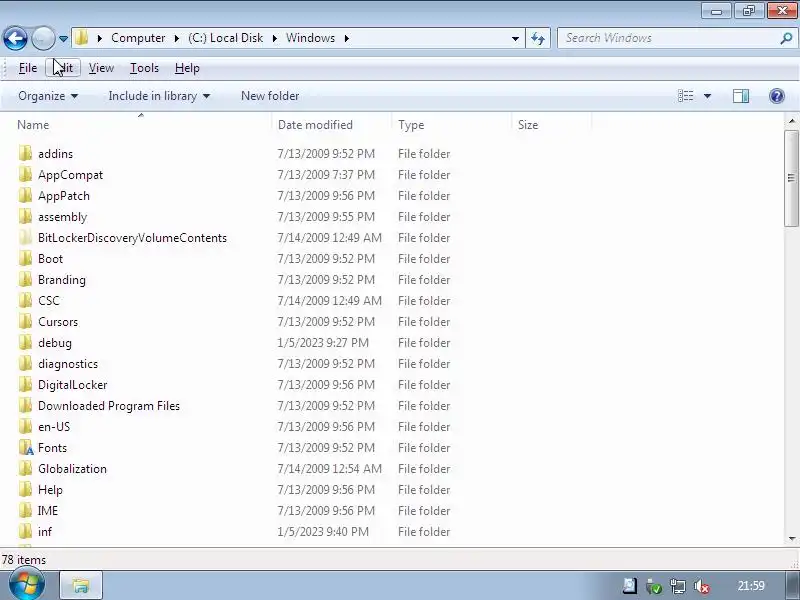This screenshot has width=800, height=600.
Task: Click scrollbar up arrow
Action: coord(791,121)
